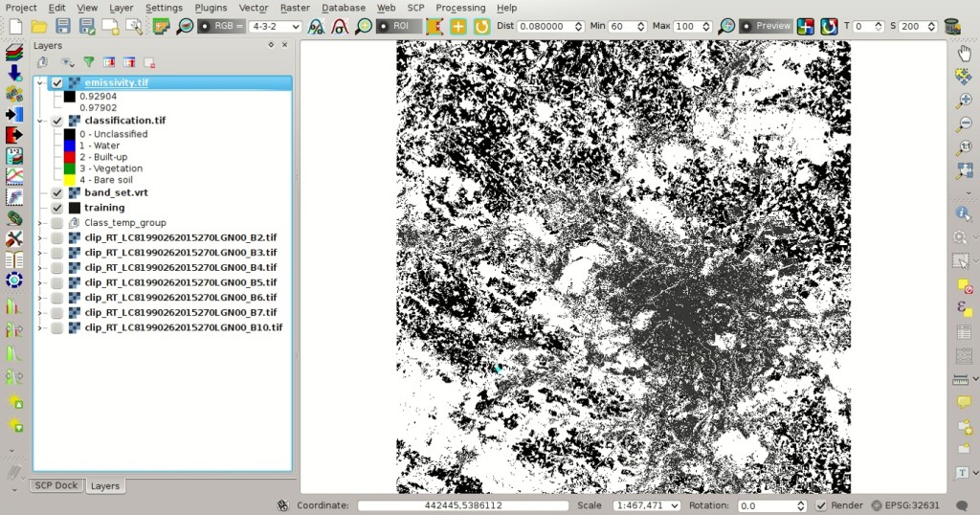Image resolution: width=980 pixels, height=515 pixels.
Task: Enable the clip B10.tif layer checkbox
Action: tap(56, 327)
